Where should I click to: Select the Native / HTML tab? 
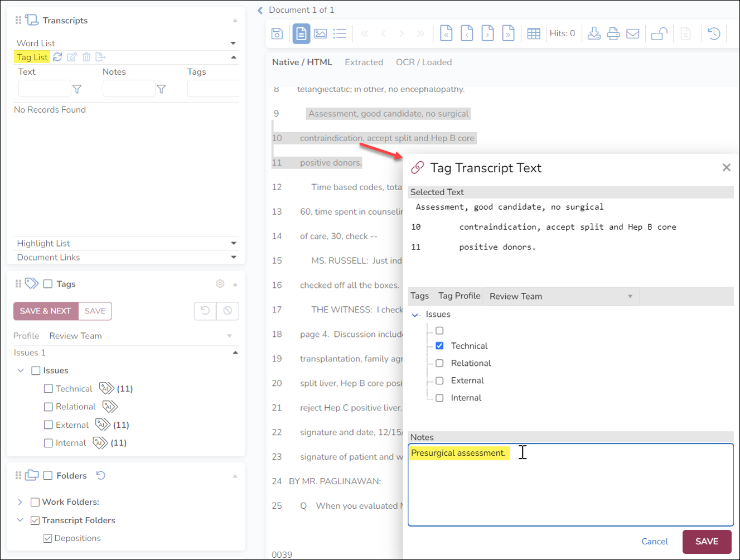point(302,62)
